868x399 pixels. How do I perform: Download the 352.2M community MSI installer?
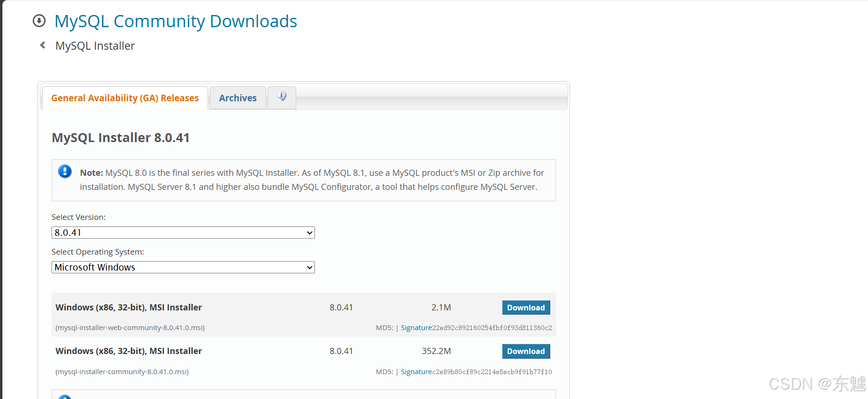(x=526, y=351)
